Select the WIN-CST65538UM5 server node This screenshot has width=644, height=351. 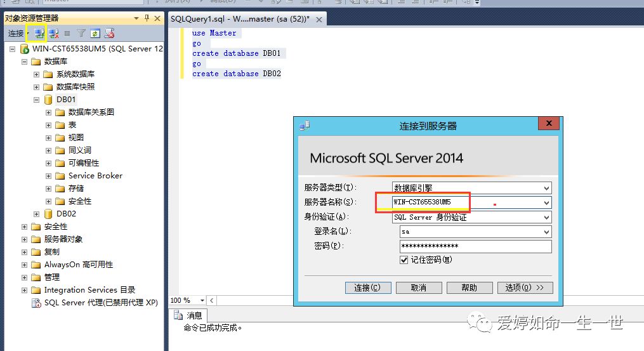[x=97, y=48]
